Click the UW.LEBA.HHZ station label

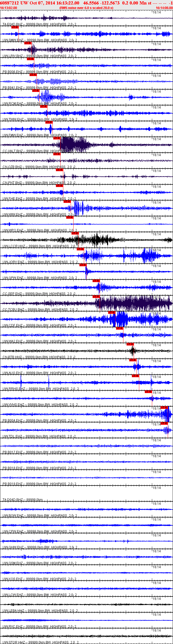coord(14,611)
